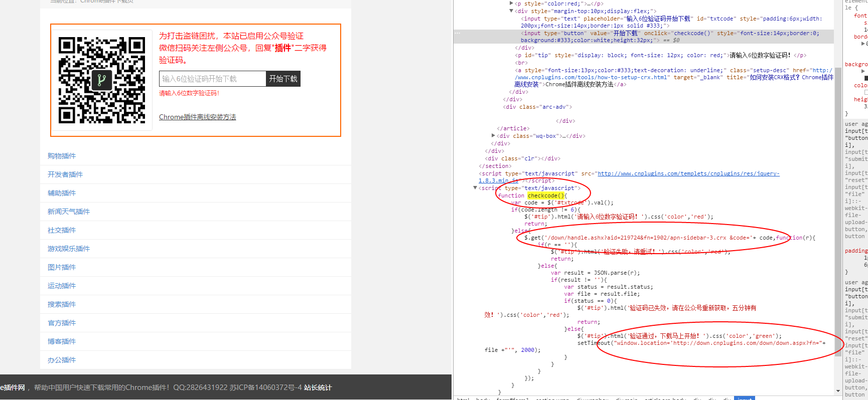Open the 运动插件 category
The image size is (868, 400).
coord(62,286)
